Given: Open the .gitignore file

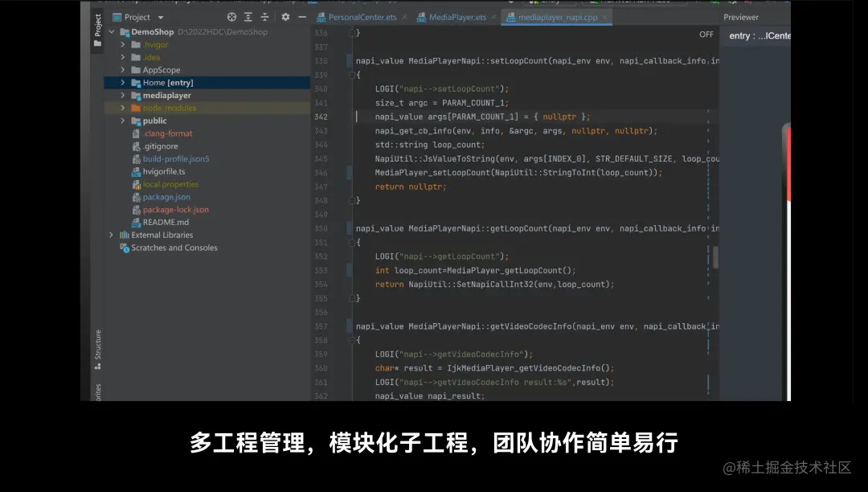Looking at the screenshot, I should (x=161, y=146).
